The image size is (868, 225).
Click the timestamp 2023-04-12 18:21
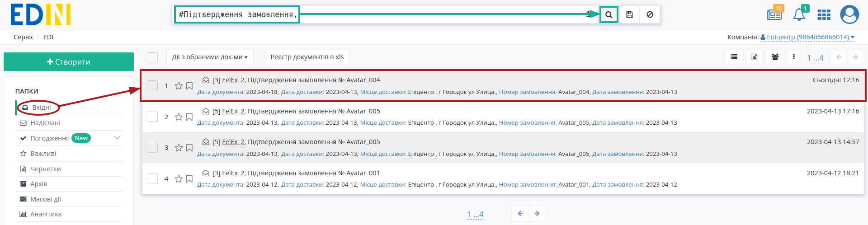click(x=833, y=173)
